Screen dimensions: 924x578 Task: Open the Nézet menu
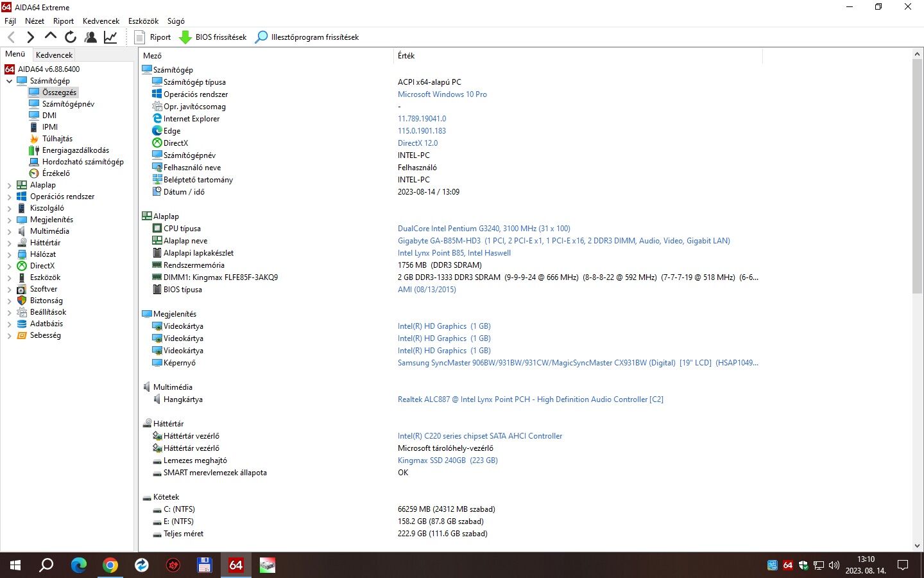pos(35,21)
